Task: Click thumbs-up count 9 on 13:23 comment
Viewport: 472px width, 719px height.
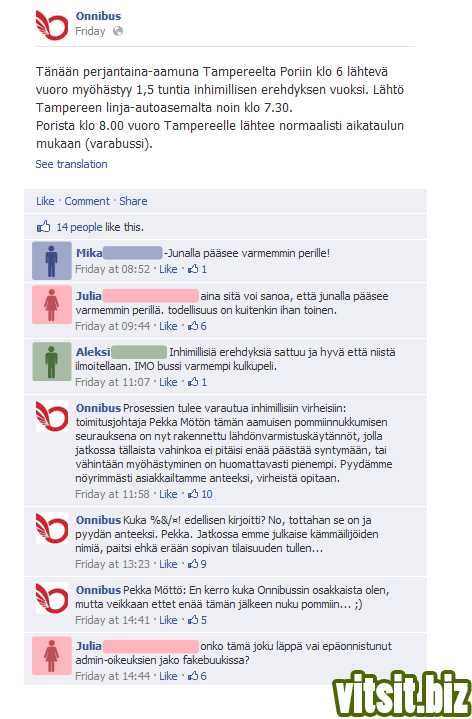Action: pyautogui.click(x=197, y=564)
